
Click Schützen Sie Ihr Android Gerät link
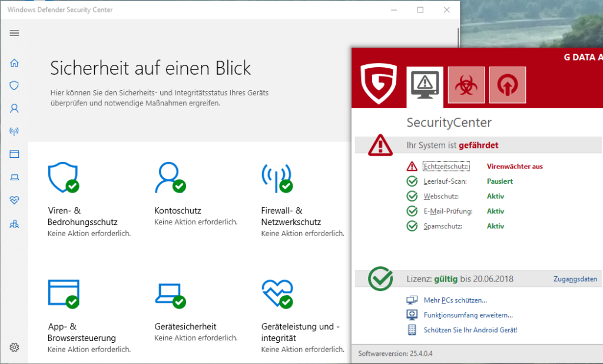pyautogui.click(x=470, y=330)
